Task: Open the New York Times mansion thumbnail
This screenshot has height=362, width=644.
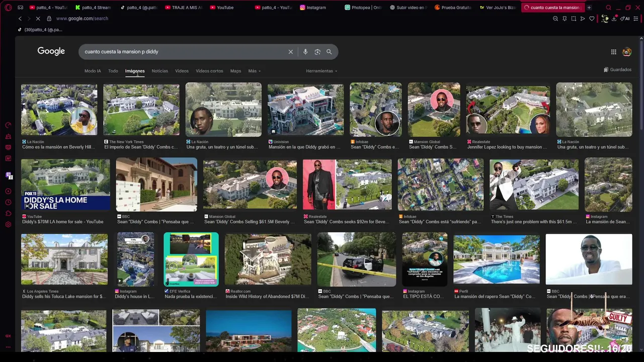Action: click(141, 110)
